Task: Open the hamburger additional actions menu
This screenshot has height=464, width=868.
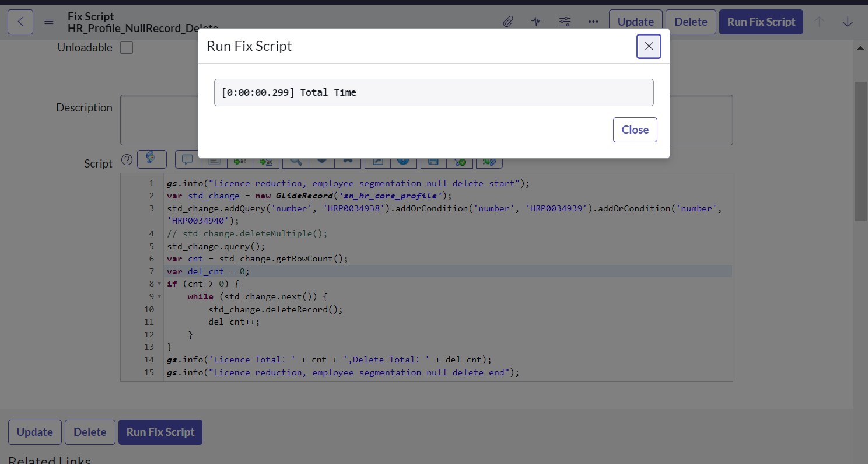Action: 49,22
